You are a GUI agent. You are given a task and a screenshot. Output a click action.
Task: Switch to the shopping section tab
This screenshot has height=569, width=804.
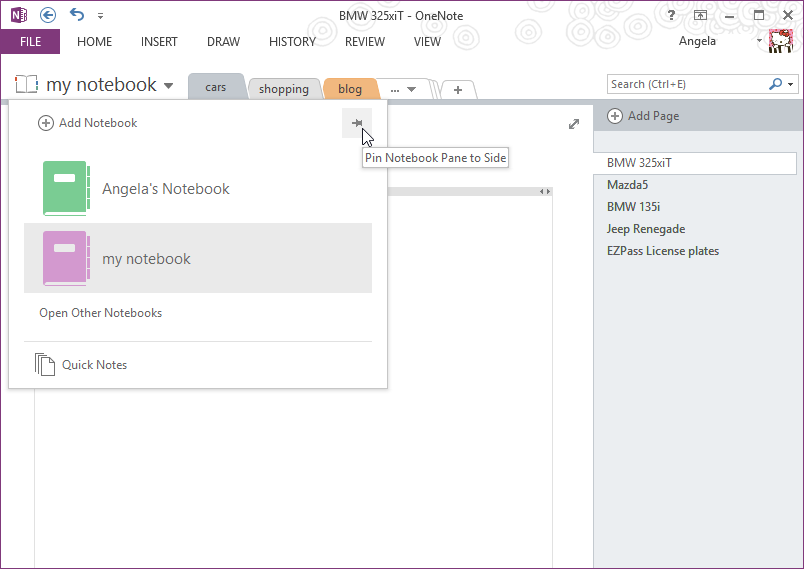(x=284, y=89)
